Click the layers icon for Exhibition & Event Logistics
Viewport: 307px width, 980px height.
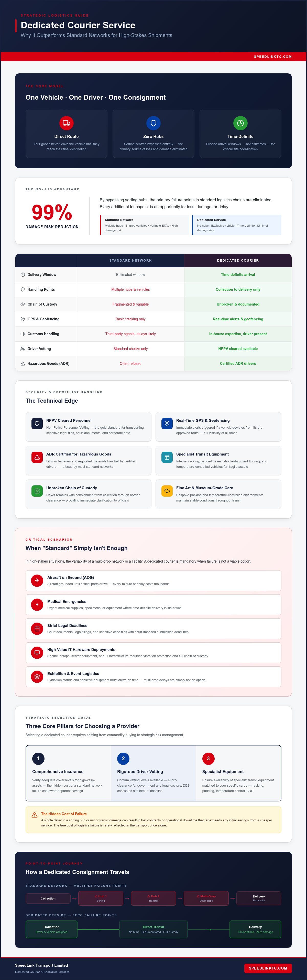[37, 676]
